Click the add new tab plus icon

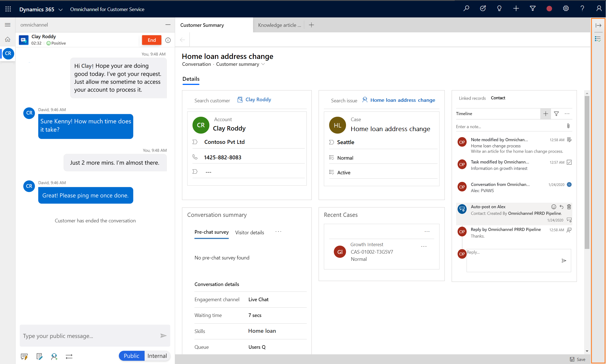312,25
